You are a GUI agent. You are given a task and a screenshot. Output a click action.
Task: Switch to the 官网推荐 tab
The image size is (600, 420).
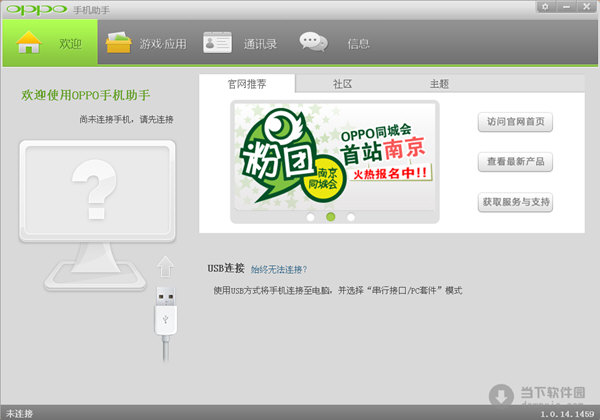tap(247, 84)
